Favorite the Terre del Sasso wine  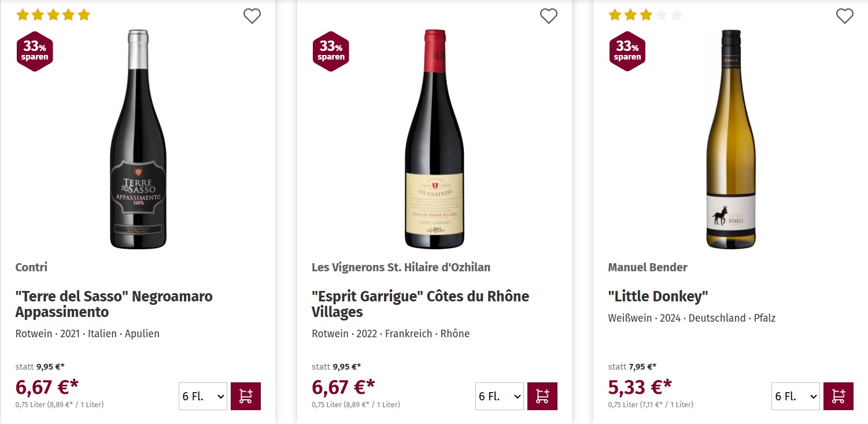point(252,16)
